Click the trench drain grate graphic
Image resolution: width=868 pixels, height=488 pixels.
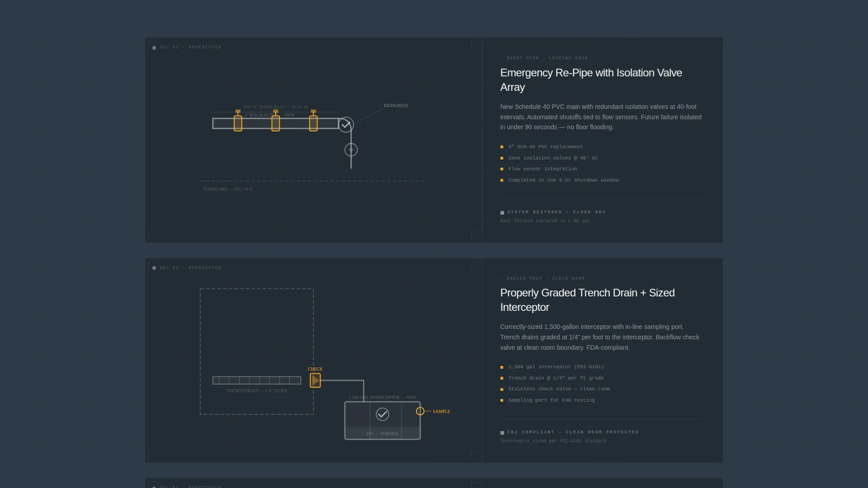tap(257, 380)
